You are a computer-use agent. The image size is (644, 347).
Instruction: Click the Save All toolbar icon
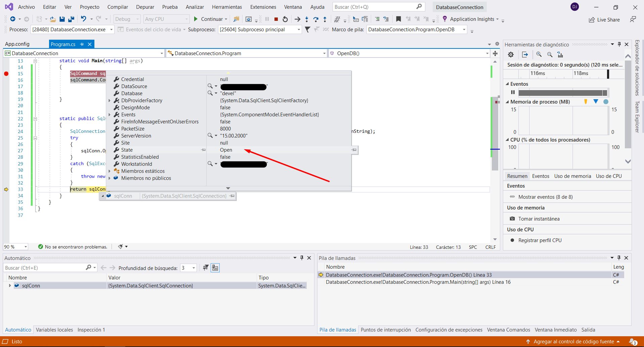(x=71, y=19)
